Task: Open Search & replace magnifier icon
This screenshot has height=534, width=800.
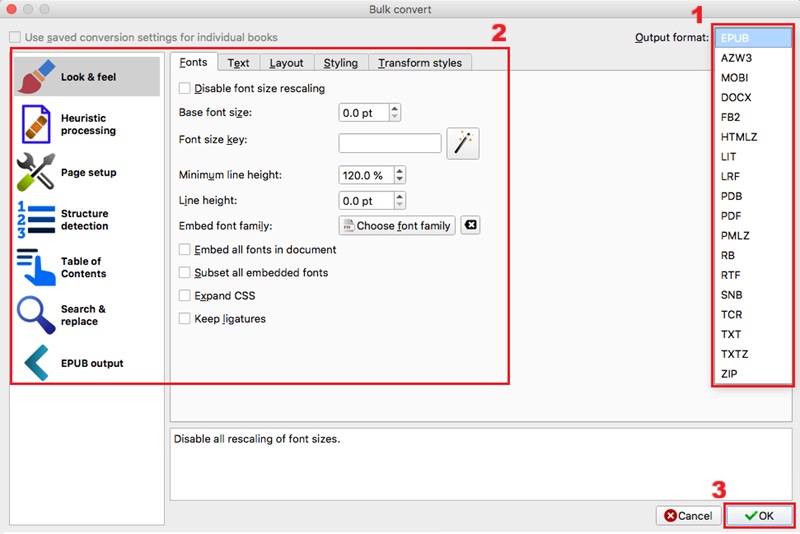Action: (x=36, y=315)
